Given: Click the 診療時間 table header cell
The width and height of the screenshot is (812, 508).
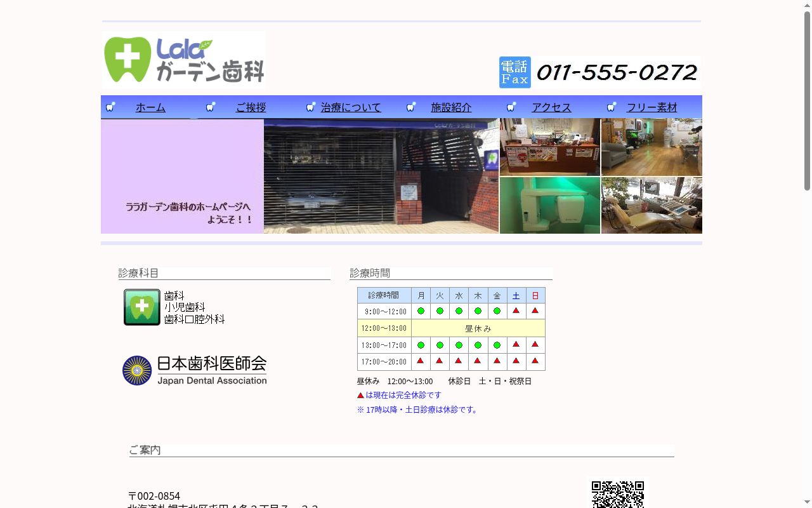Looking at the screenshot, I should tap(384, 295).
